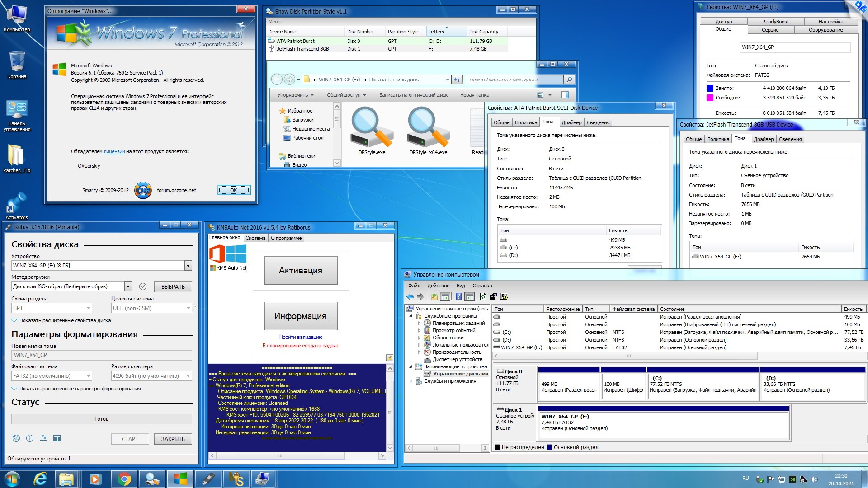Click the Rufus info icon
This screenshot has width=868, height=488.
pos(30,438)
